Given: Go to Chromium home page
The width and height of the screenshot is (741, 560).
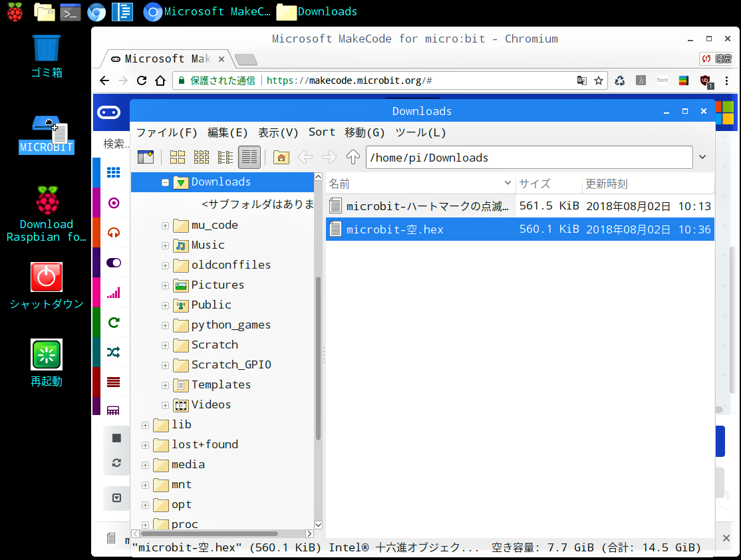Looking at the screenshot, I should (x=160, y=80).
